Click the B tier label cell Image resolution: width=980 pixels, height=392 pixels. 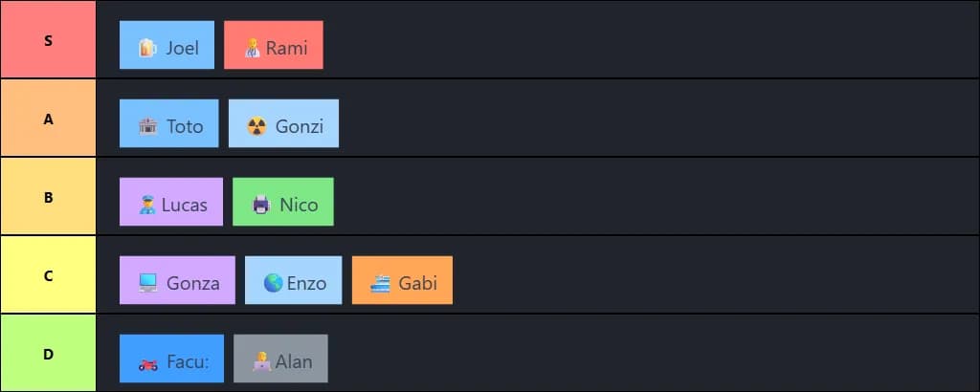(48, 197)
